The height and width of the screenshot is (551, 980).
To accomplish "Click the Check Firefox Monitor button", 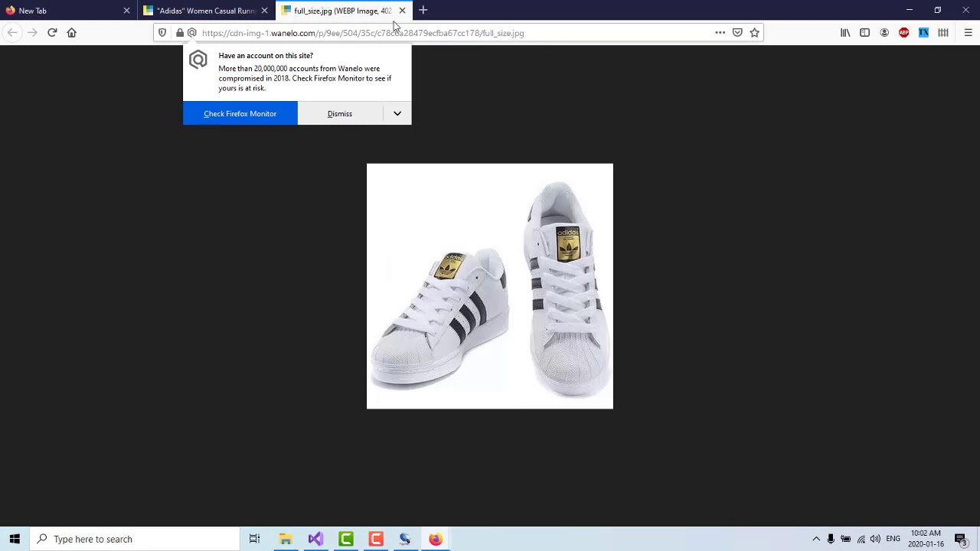I will pos(240,113).
